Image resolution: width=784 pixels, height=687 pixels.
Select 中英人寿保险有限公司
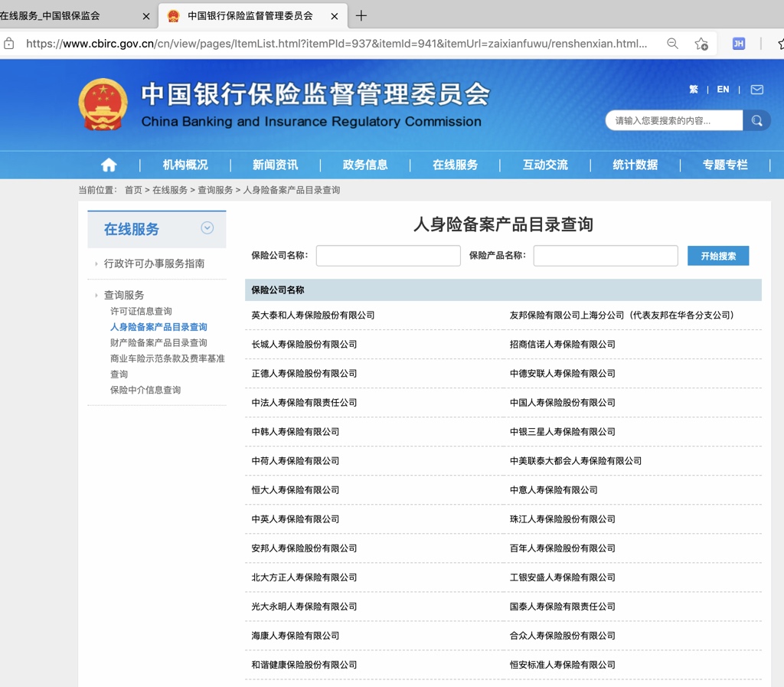[296, 519]
